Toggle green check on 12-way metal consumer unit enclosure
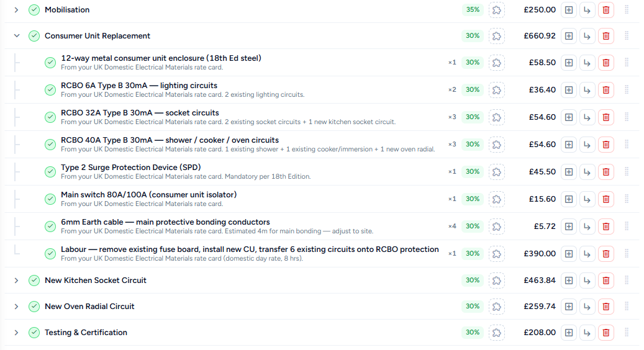 click(x=50, y=63)
